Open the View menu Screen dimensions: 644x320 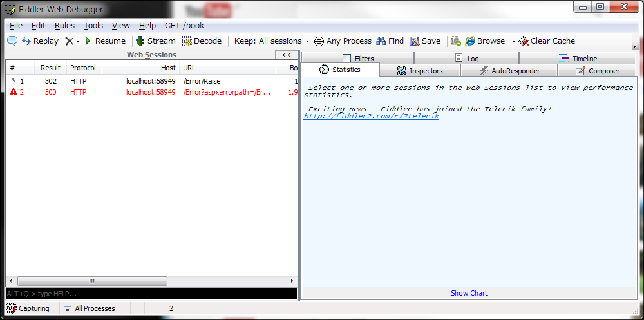pyautogui.click(x=121, y=26)
